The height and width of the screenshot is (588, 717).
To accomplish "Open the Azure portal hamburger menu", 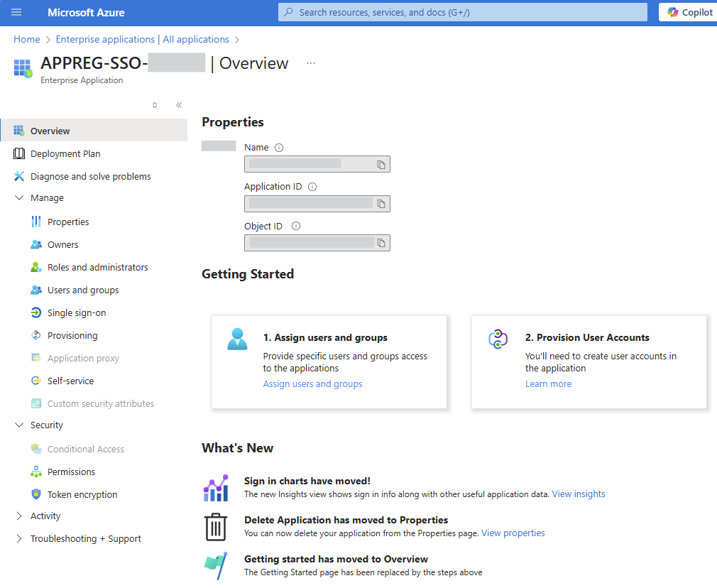I will 16,12.
